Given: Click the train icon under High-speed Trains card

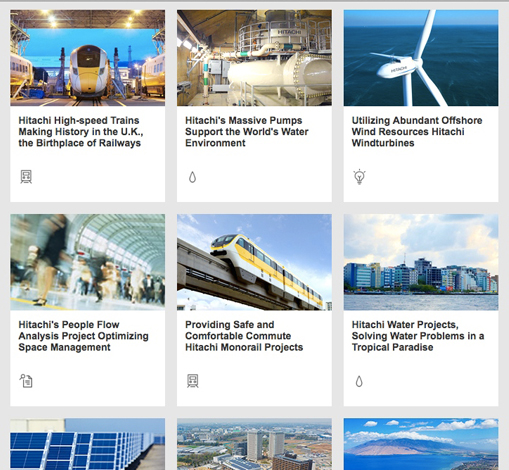Looking at the screenshot, I should point(26,177).
